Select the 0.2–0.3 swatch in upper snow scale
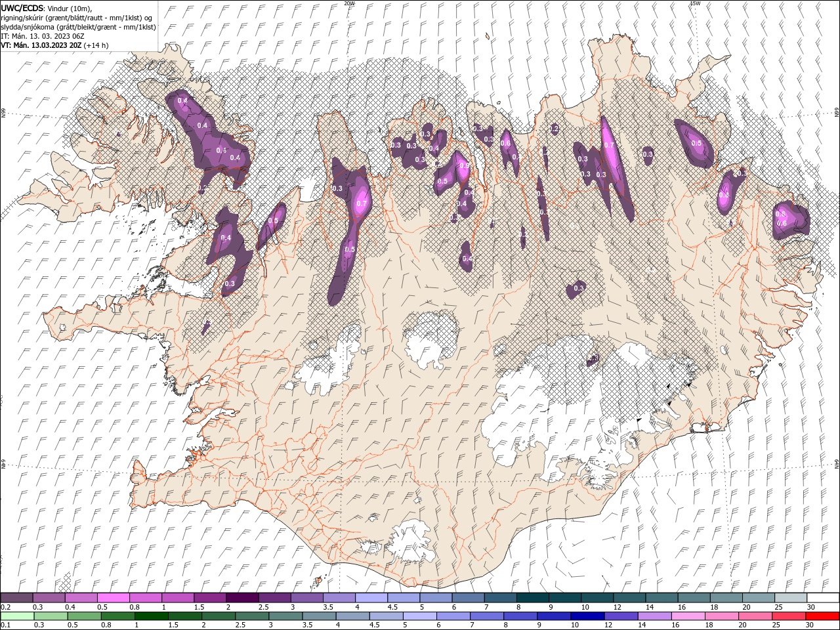 click(x=16, y=598)
